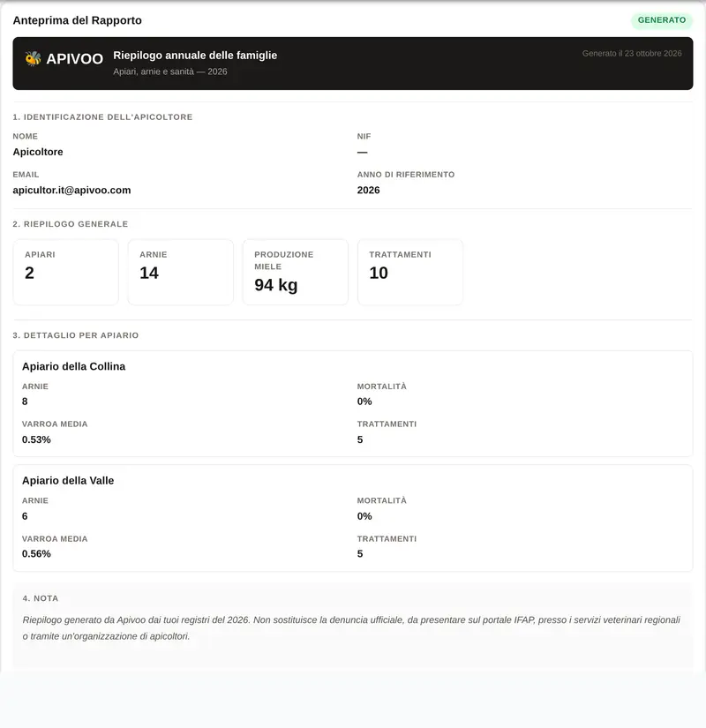Select the "Anteprima del Rapporto" title
The width and height of the screenshot is (706, 728).
(x=77, y=20)
